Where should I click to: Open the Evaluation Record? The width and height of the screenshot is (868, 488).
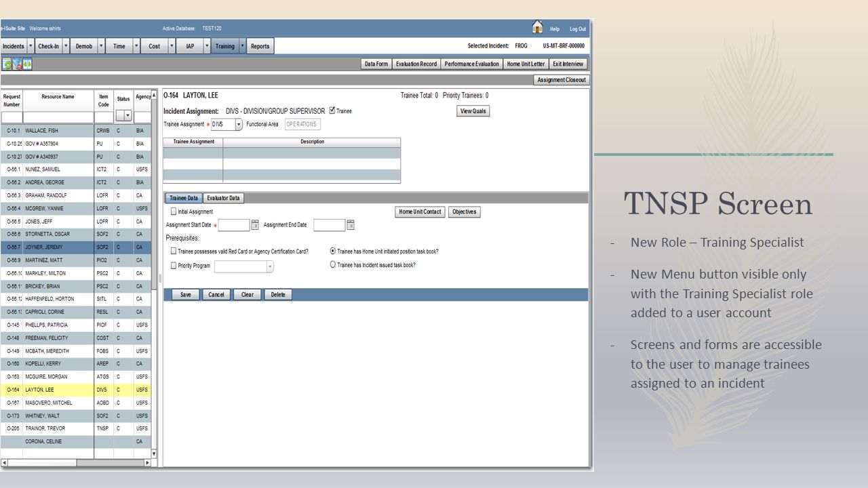coord(416,64)
